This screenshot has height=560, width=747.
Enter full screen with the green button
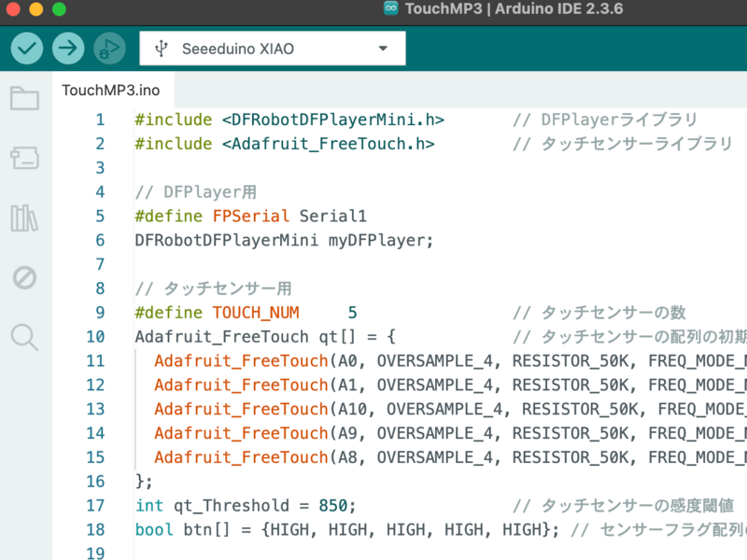pos(59,9)
